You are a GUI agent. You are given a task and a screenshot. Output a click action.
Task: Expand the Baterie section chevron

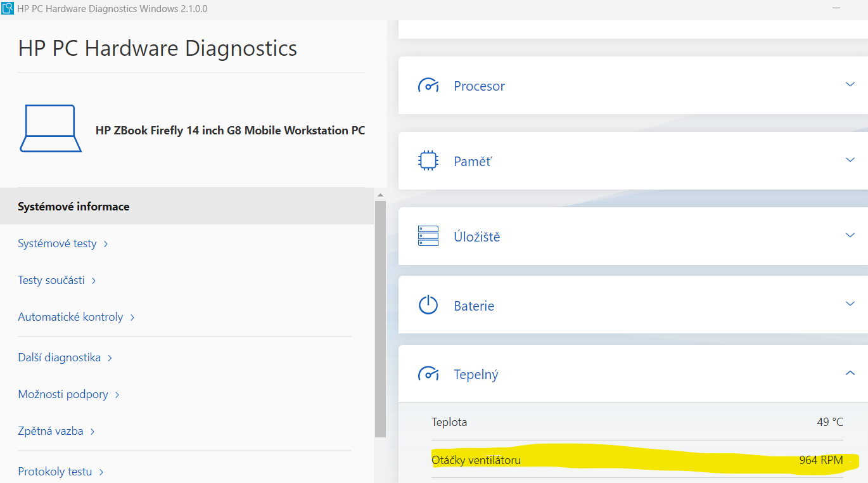[850, 304]
